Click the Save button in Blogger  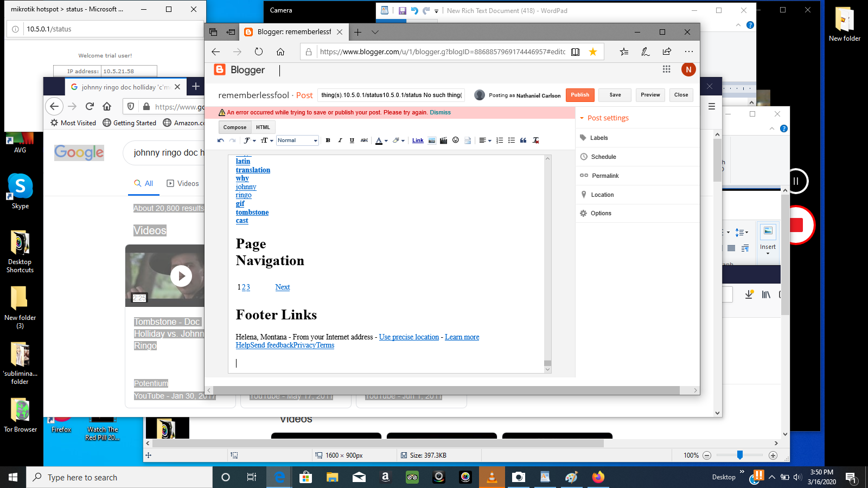(x=615, y=95)
